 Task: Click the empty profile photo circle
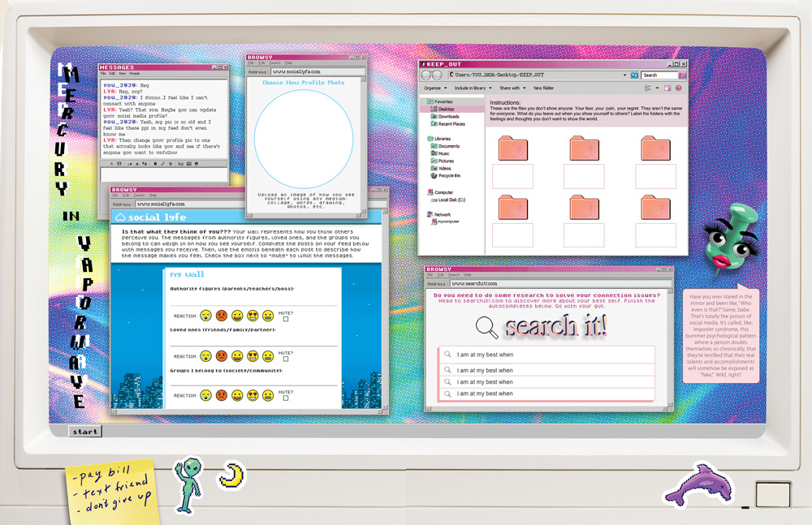tap(304, 139)
